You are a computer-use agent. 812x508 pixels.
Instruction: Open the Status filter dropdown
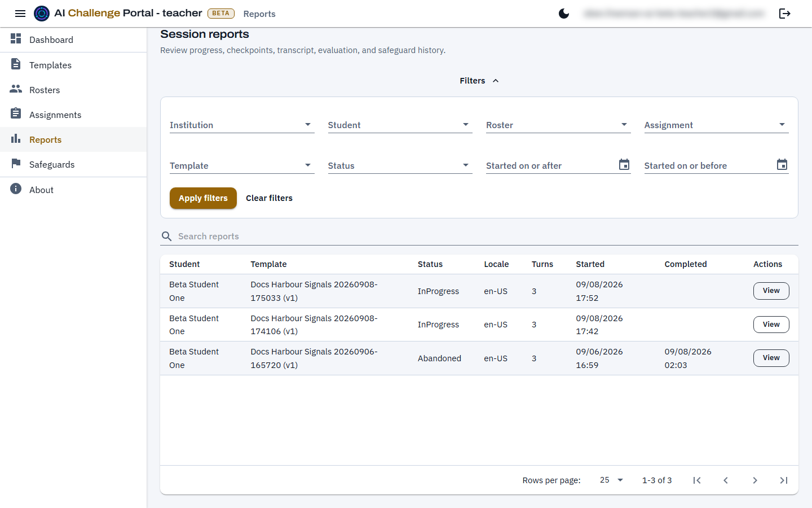pos(400,165)
